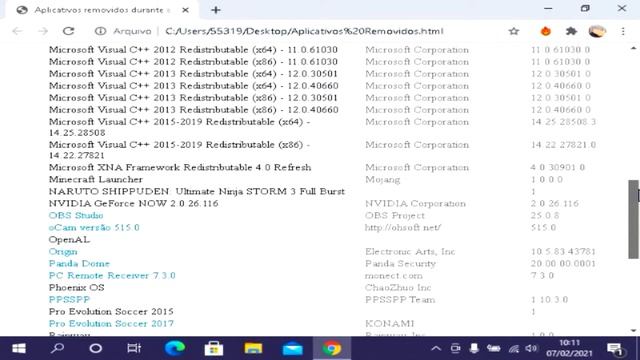Click the Chrome icon on the taskbar

coord(332,349)
